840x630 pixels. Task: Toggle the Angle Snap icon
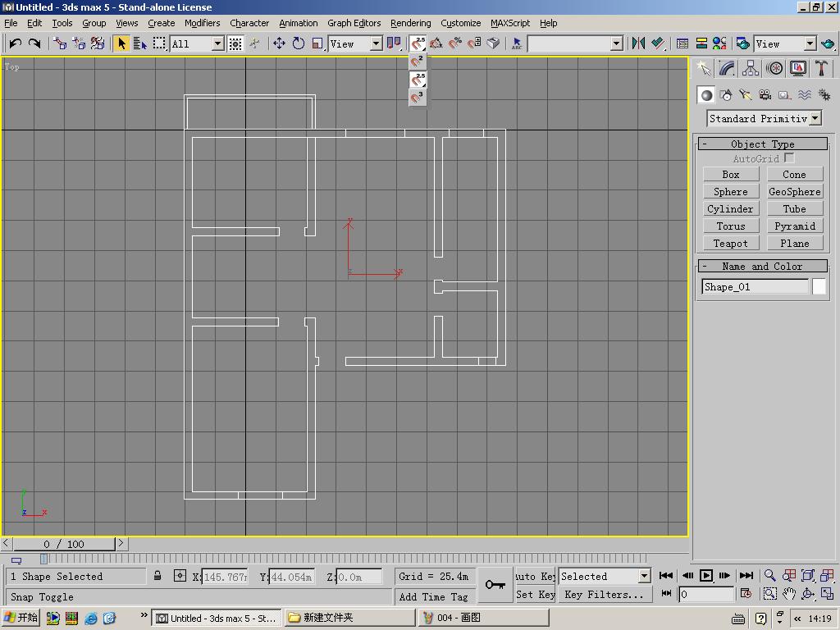click(436, 43)
